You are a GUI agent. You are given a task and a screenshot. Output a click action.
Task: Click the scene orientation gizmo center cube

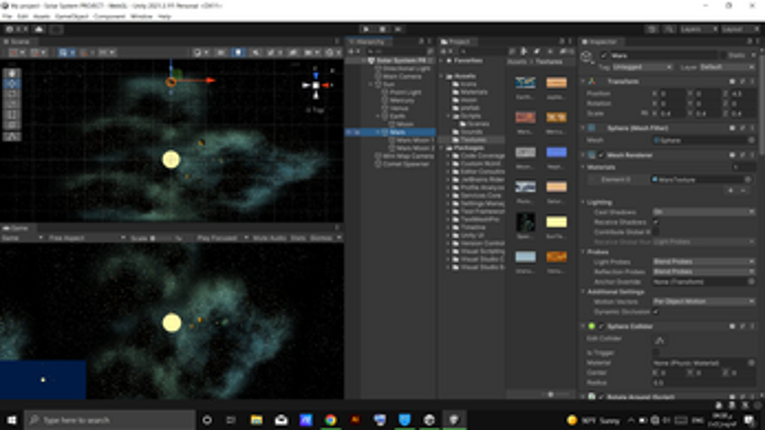[x=316, y=85]
